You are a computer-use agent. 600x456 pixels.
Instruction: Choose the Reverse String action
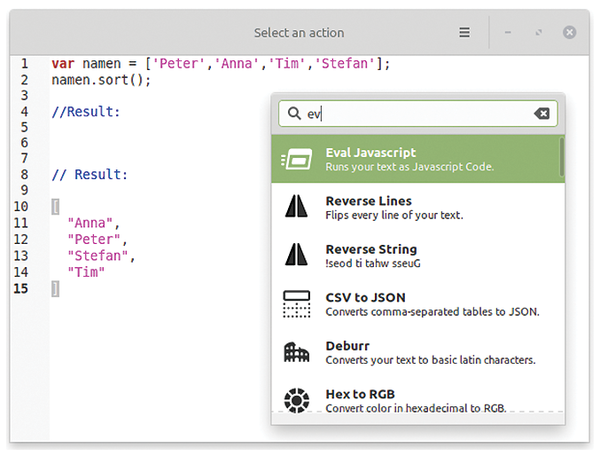click(418, 255)
